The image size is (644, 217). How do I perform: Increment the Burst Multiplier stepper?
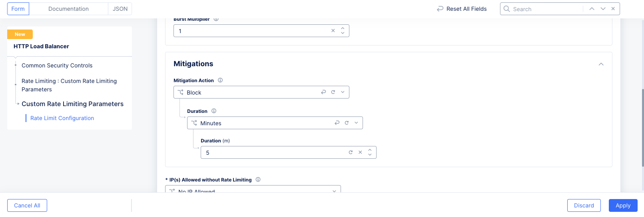343,28
